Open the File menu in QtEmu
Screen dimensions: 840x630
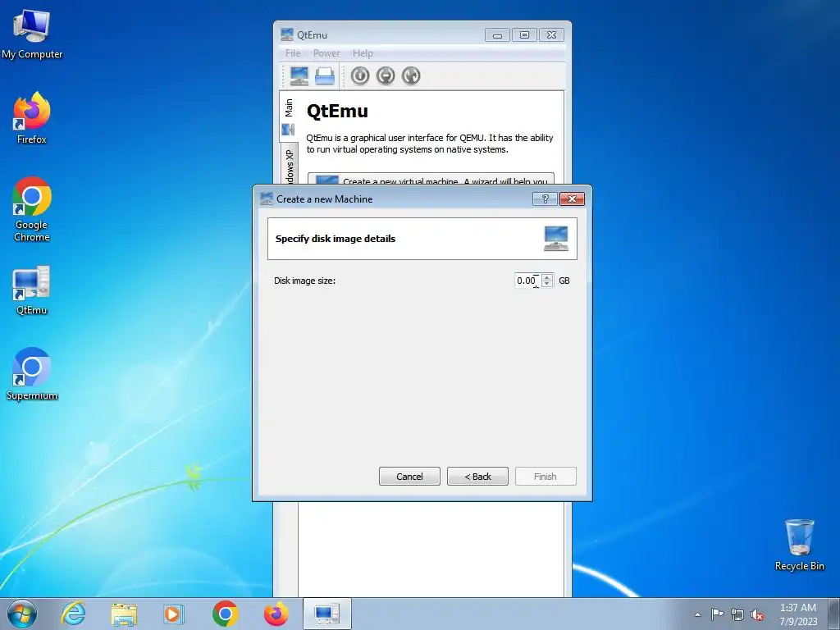pos(293,53)
